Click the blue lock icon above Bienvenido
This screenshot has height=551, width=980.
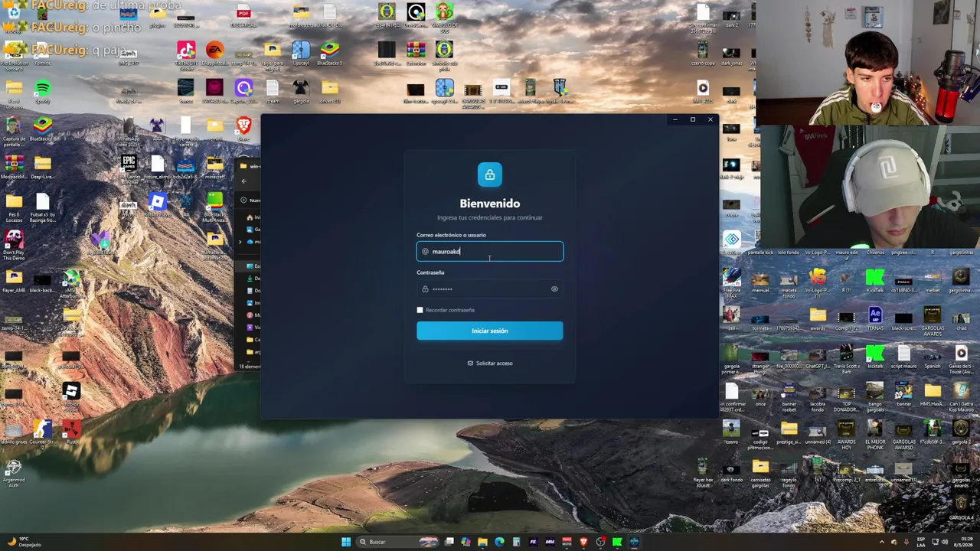click(490, 174)
